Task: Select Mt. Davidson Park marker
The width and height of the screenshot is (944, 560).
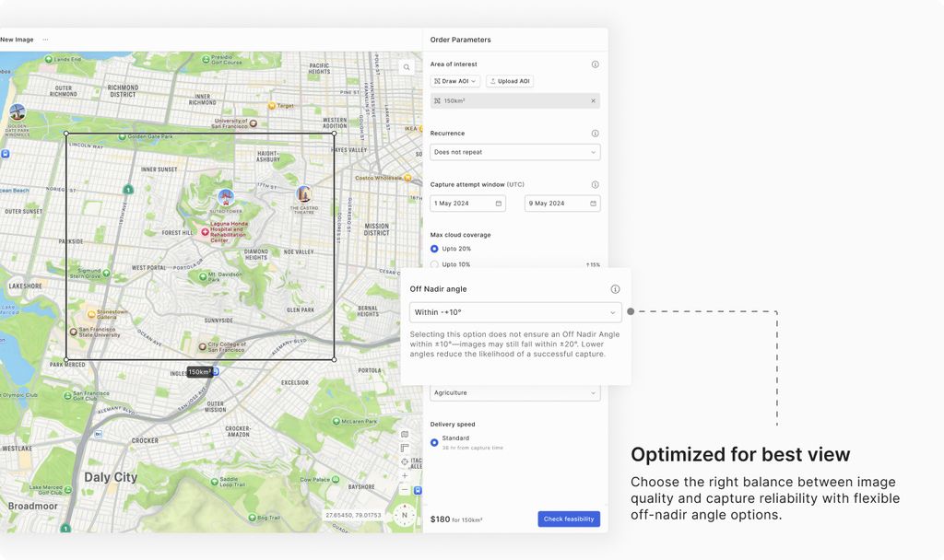Action: point(203,276)
